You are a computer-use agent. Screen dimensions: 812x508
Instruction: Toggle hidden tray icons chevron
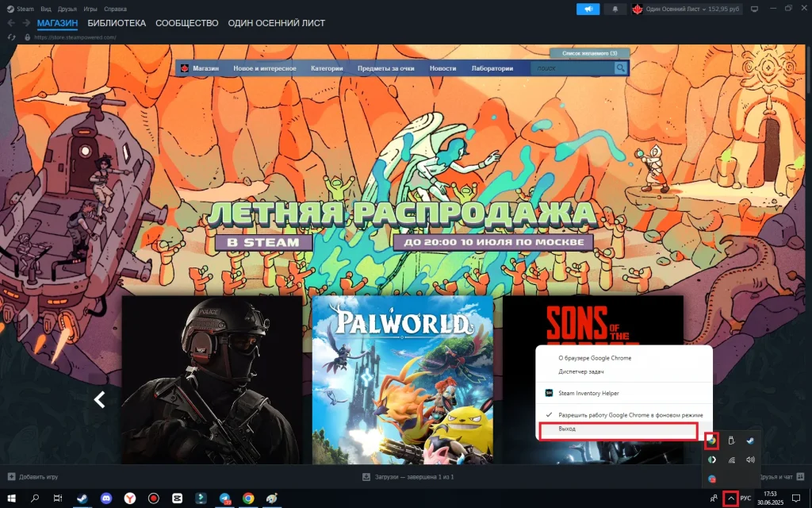[x=730, y=498]
